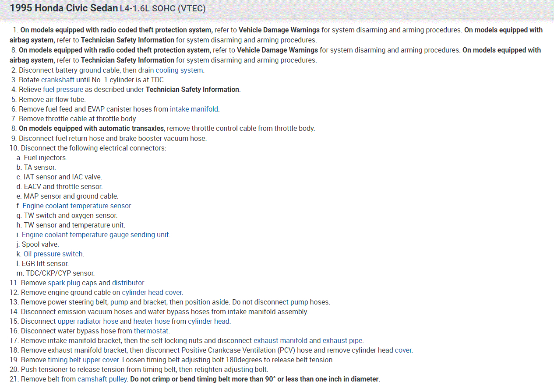
Task: Click the Engine coolant temperature sensor link
Action: [x=77, y=206]
